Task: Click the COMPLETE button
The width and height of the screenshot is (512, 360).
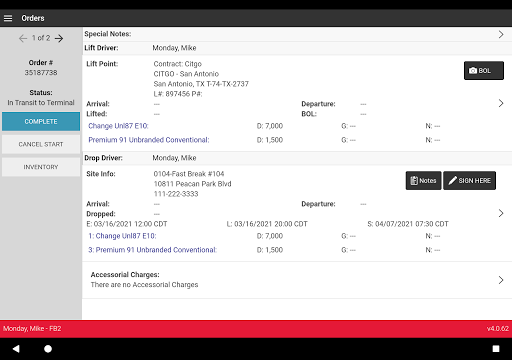Action: pos(41,122)
